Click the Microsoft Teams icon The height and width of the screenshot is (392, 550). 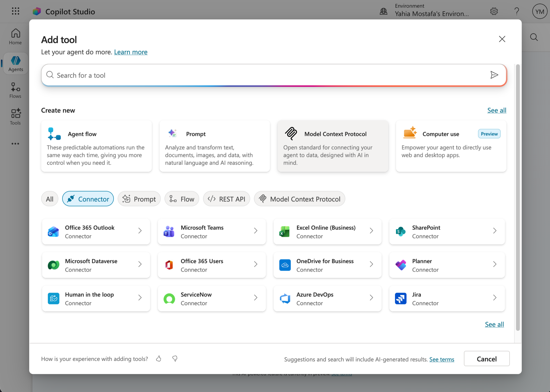(x=169, y=232)
